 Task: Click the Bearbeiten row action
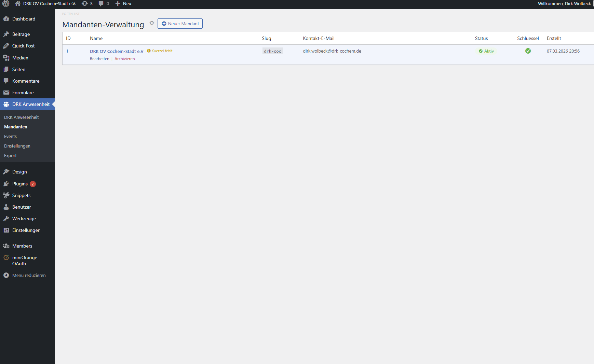(x=99, y=59)
